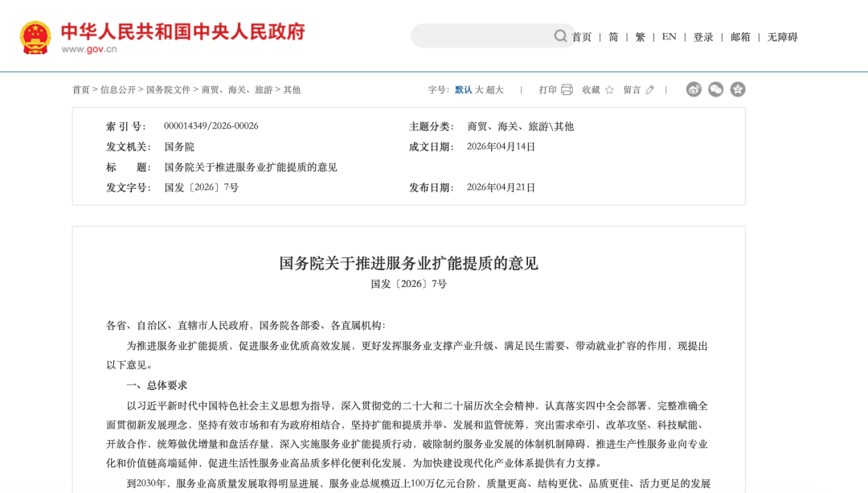Open 其他 breadcrumb link
The image size is (868, 493).
coord(292,90)
